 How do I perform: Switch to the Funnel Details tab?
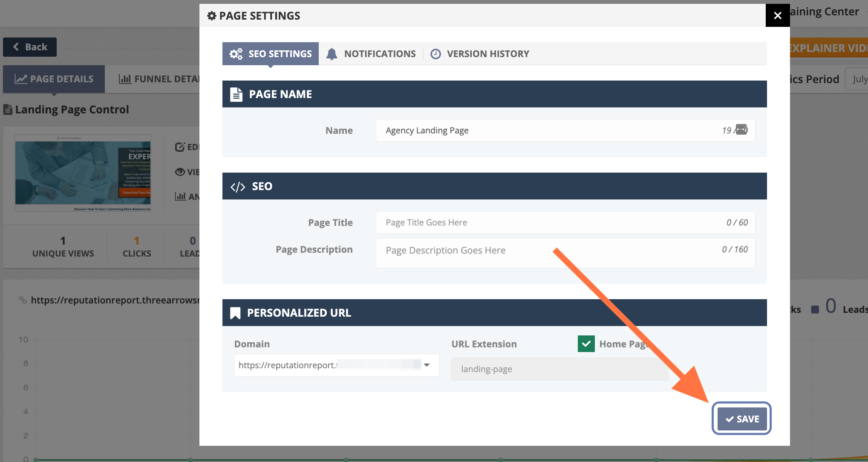[x=159, y=79]
